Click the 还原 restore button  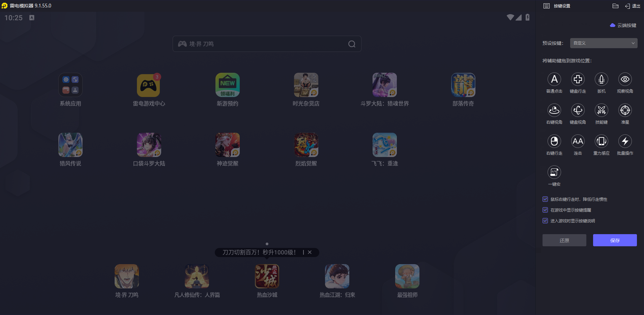564,240
